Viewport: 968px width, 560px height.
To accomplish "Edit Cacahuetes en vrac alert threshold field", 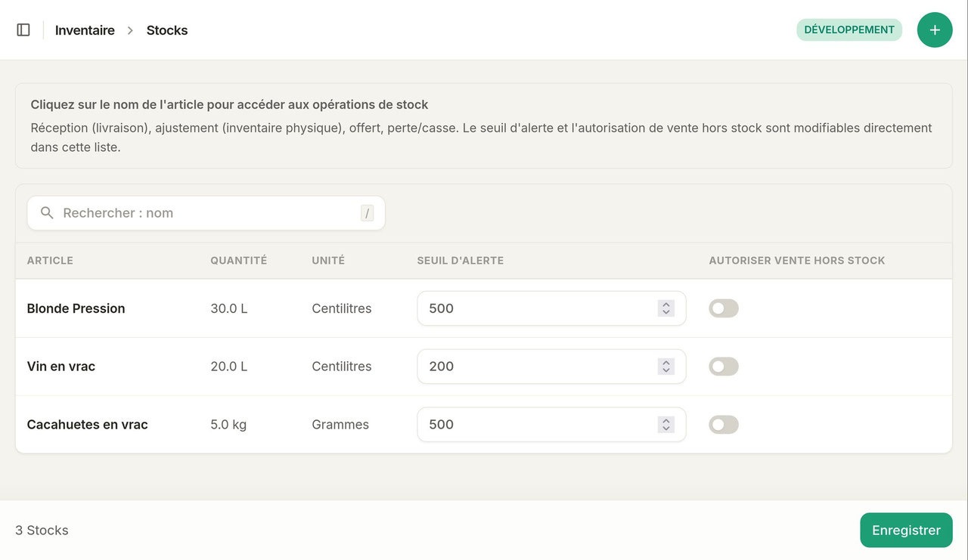I will 551,425.
